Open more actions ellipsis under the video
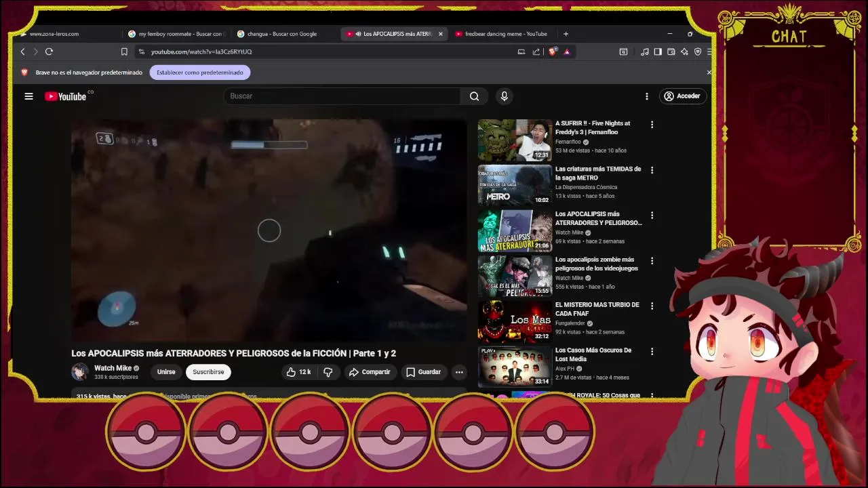Image resolution: width=868 pixels, height=488 pixels. pos(459,372)
